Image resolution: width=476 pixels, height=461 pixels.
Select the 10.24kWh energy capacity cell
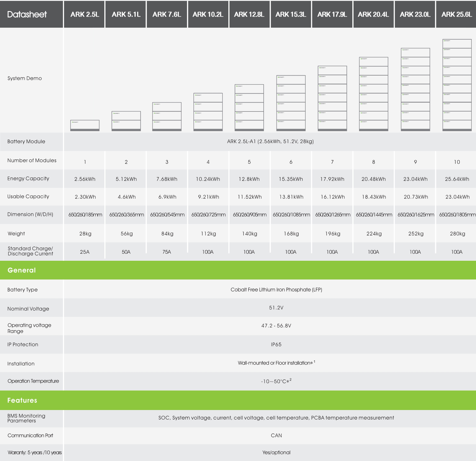pyautogui.click(x=208, y=179)
